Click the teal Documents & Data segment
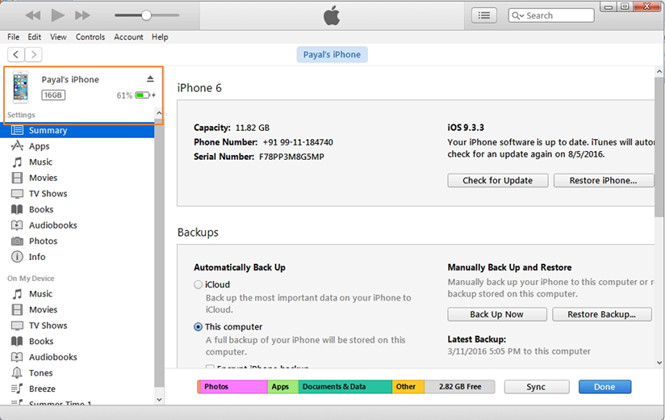Screen dimensions: 665x420 pyautogui.click(x=345, y=386)
